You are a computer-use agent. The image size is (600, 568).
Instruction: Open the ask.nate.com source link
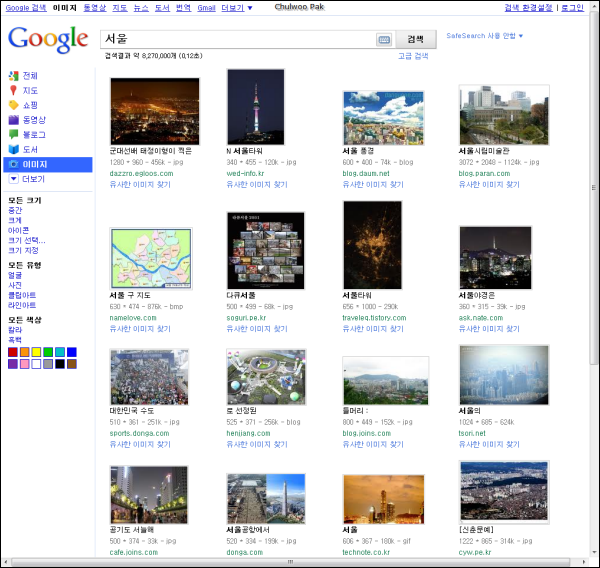481,318
